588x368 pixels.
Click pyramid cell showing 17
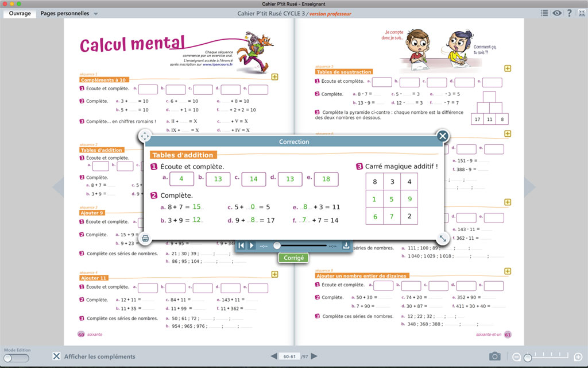pyautogui.click(x=477, y=119)
